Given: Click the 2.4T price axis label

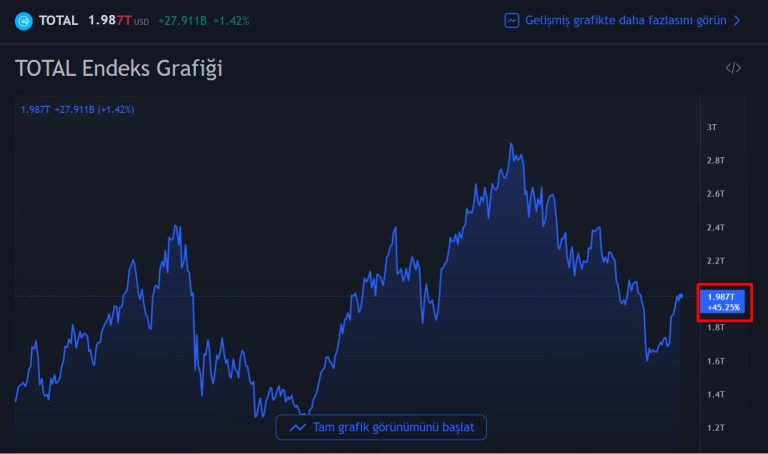Looking at the screenshot, I should point(716,227).
